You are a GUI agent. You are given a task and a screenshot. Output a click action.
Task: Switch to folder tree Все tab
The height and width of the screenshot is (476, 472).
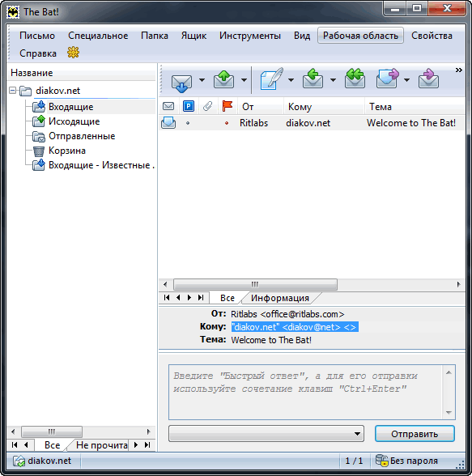[x=52, y=445]
